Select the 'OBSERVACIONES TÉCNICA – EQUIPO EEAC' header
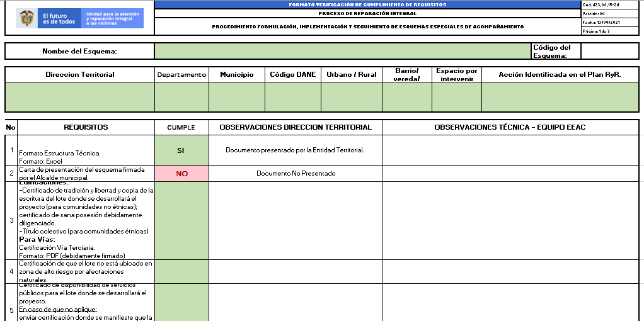Screen dimensions: 644x321 (510, 127)
